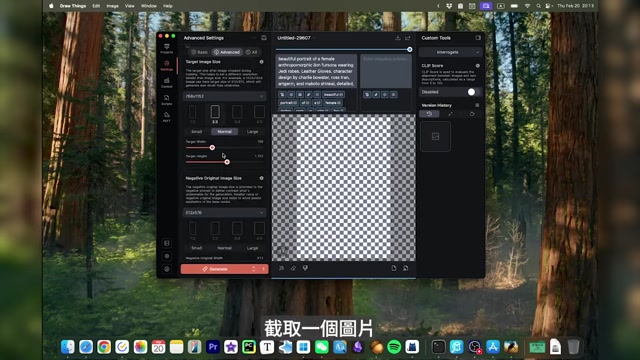Click into the negative prompt text box

386,71
